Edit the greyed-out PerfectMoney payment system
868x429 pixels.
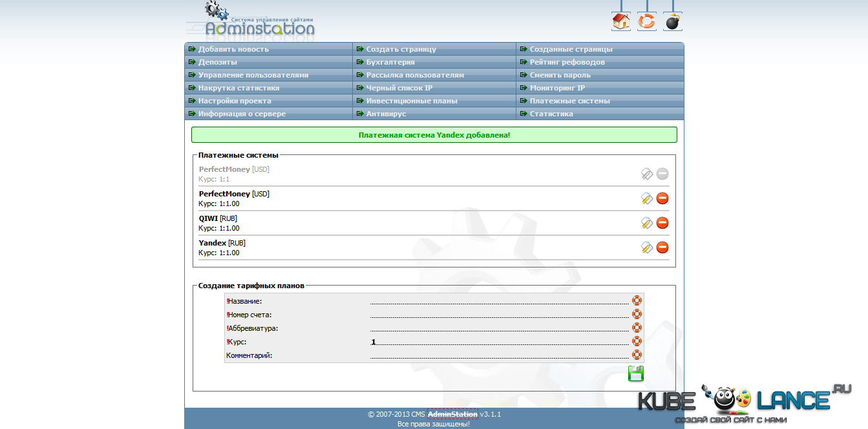click(646, 174)
